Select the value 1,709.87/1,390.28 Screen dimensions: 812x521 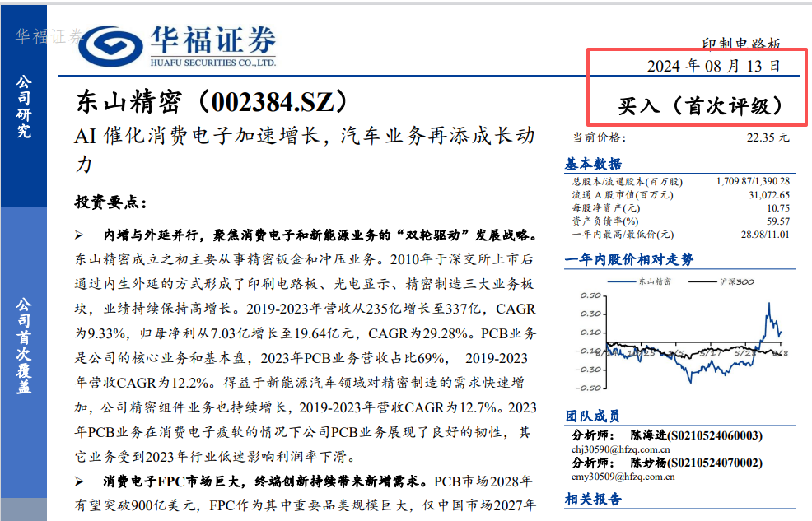[x=753, y=181]
